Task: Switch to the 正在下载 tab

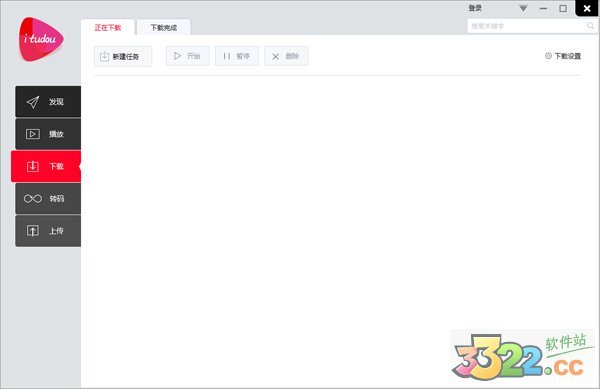Action: (x=108, y=28)
